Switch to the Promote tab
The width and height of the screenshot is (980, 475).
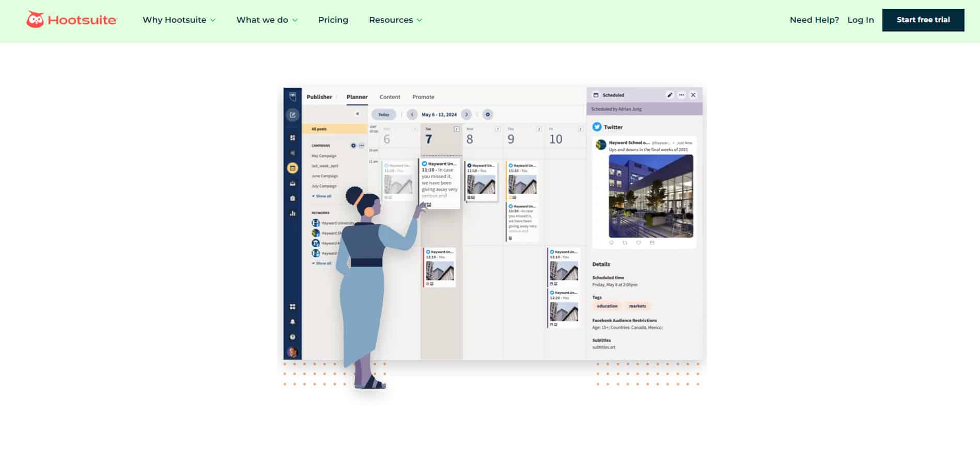tap(423, 97)
